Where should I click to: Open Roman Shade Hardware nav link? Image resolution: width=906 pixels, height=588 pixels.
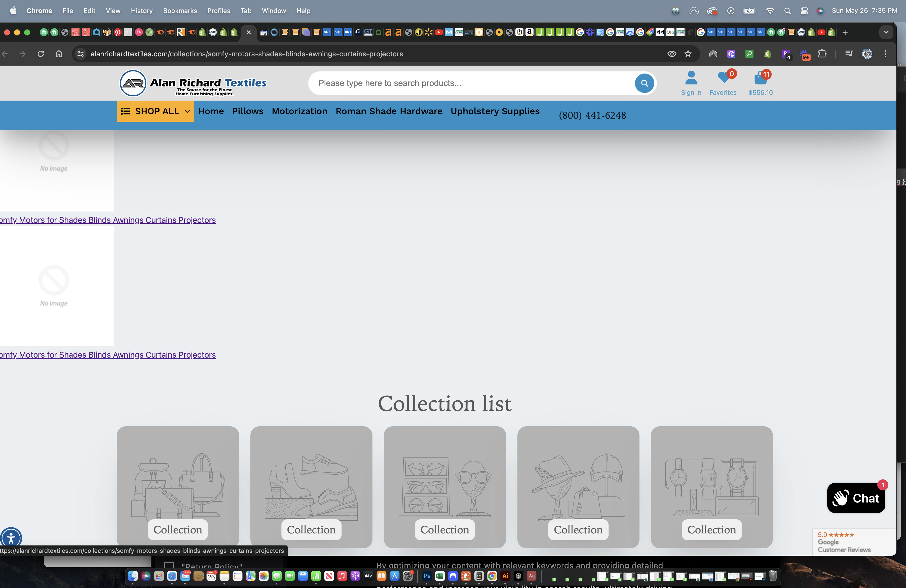pos(389,111)
